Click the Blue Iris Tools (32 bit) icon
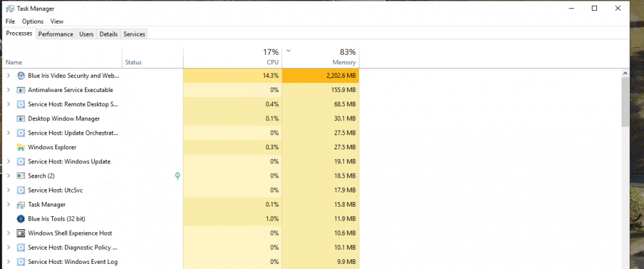 click(x=21, y=219)
